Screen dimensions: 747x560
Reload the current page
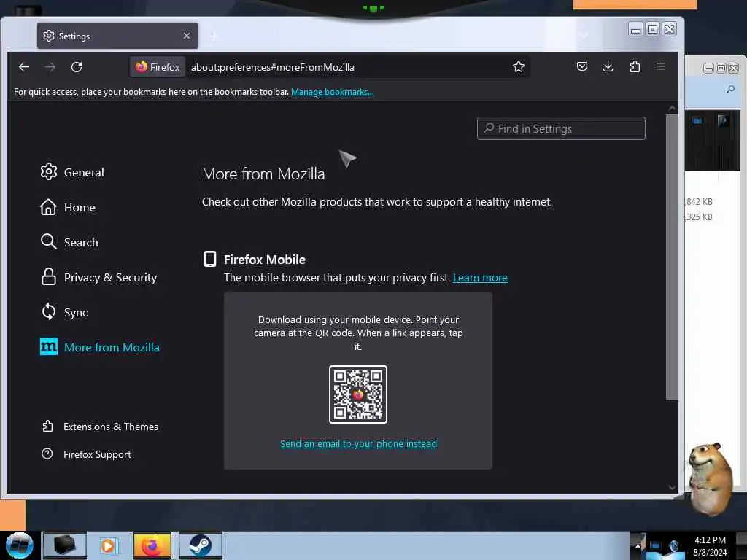tap(77, 67)
